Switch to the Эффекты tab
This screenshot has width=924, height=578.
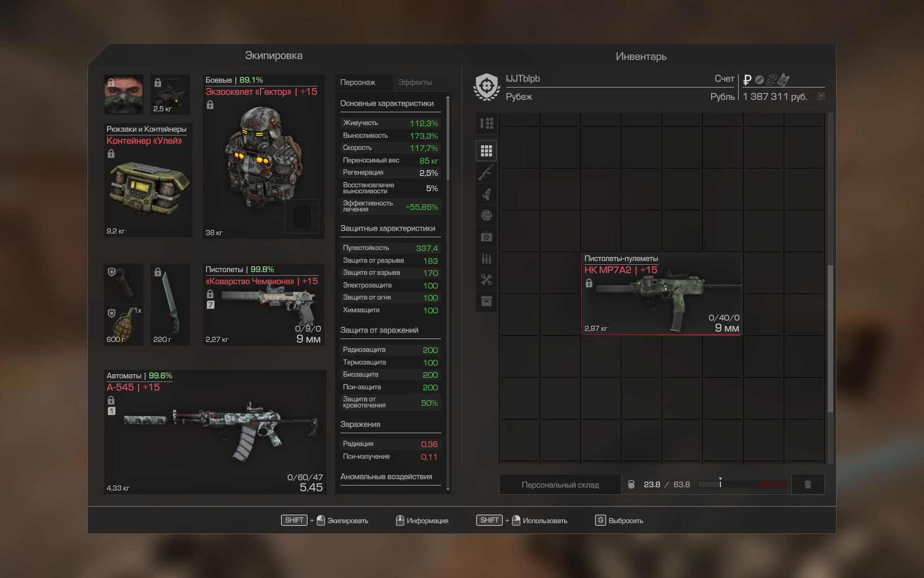[x=415, y=83]
